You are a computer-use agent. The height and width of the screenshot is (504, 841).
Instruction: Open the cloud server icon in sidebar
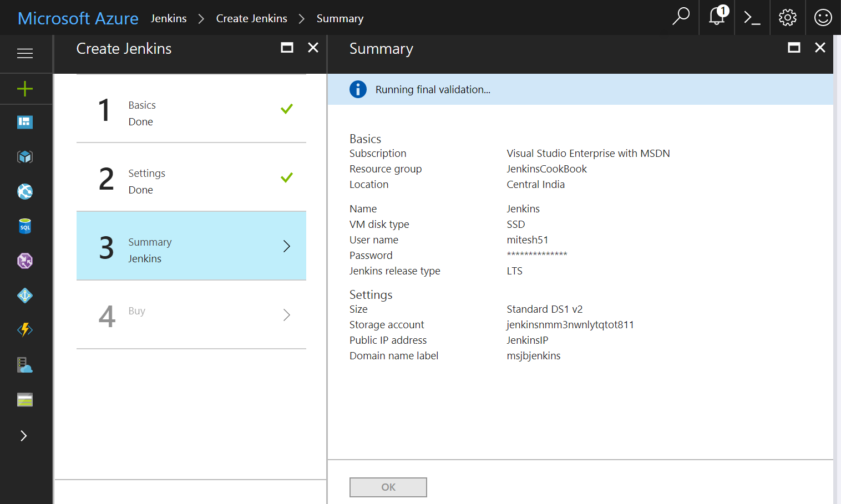[x=25, y=365]
